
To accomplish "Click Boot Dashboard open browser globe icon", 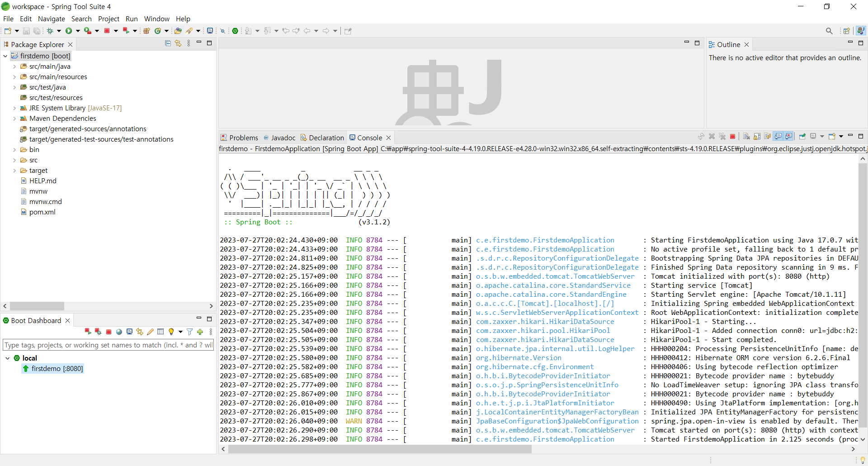I will [119, 332].
